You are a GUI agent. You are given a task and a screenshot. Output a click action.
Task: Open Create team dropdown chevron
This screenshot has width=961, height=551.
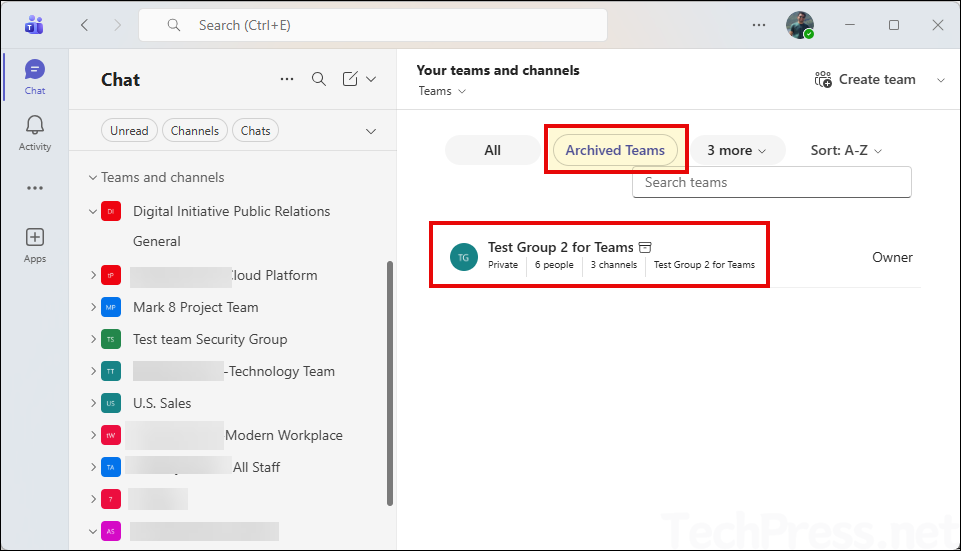tap(941, 80)
